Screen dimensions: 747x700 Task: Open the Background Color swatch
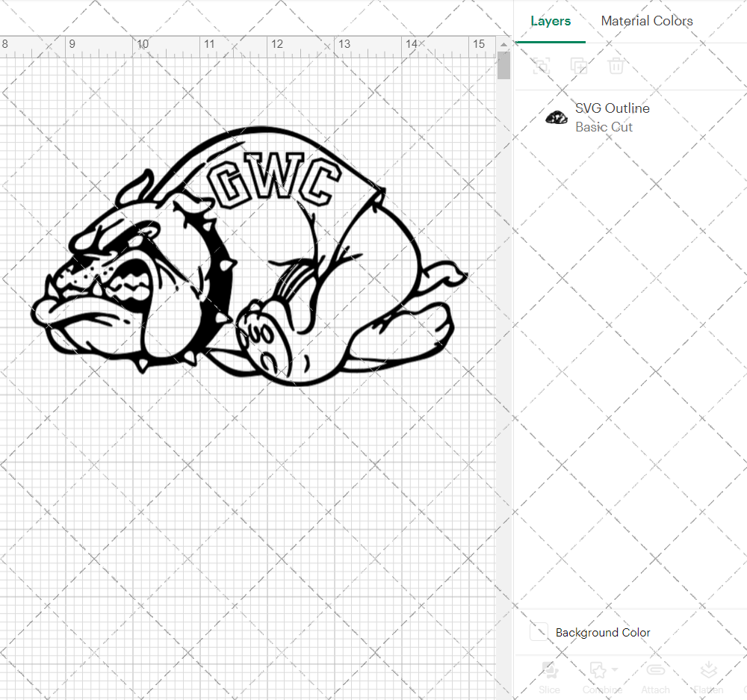pyautogui.click(x=539, y=632)
